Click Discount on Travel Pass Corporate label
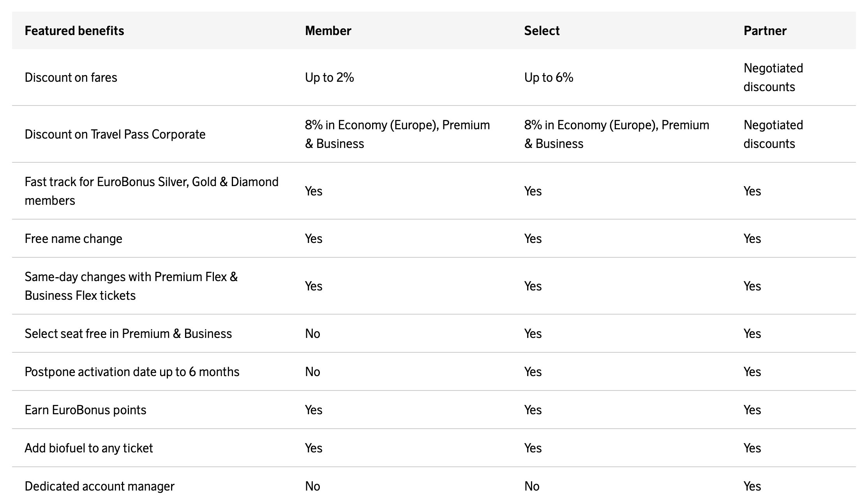Viewport: 868px width, 503px height. click(x=115, y=134)
